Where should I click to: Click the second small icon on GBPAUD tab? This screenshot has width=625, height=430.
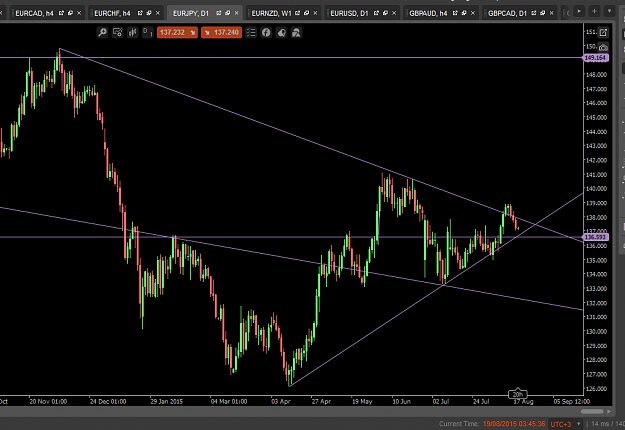click(x=464, y=13)
